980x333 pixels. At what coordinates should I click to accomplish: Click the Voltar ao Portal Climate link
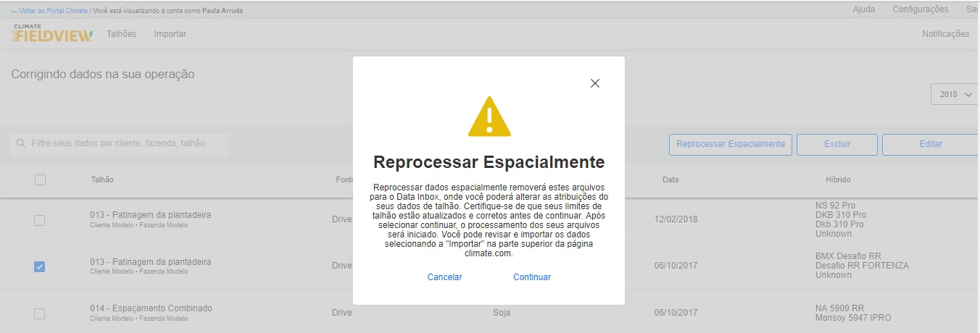click(50, 11)
